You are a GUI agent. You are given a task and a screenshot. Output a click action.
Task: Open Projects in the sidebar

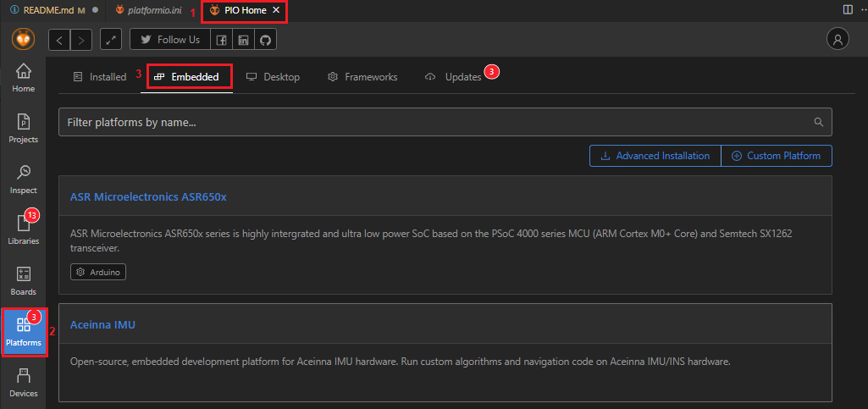tap(23, 129)
